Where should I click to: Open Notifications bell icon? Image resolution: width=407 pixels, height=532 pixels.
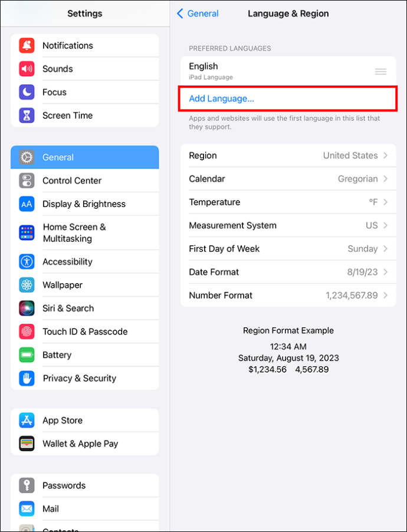coord(27,45)
